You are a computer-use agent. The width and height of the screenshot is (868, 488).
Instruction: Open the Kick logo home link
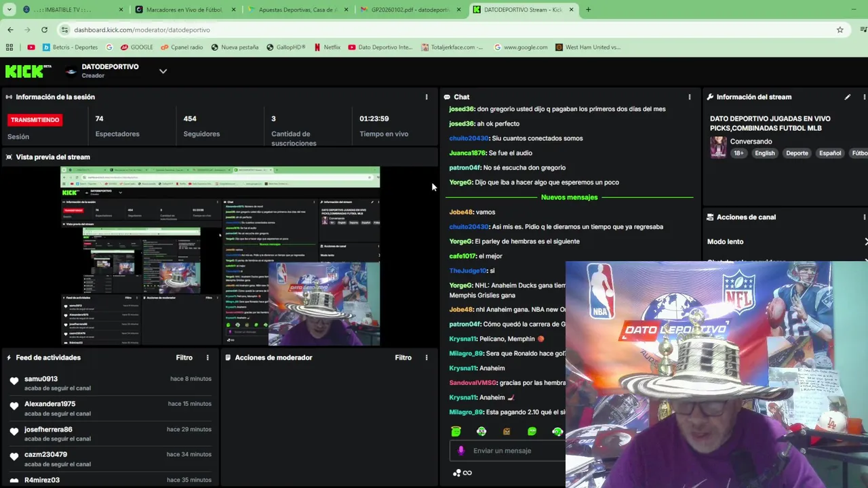click(28, 70)
